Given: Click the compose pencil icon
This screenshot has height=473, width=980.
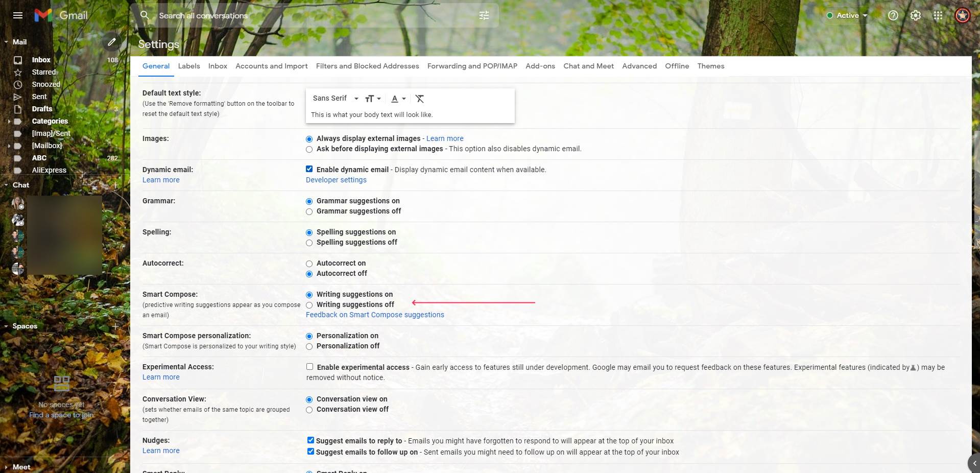Looking at the screenshot, I should click(111, 42).
